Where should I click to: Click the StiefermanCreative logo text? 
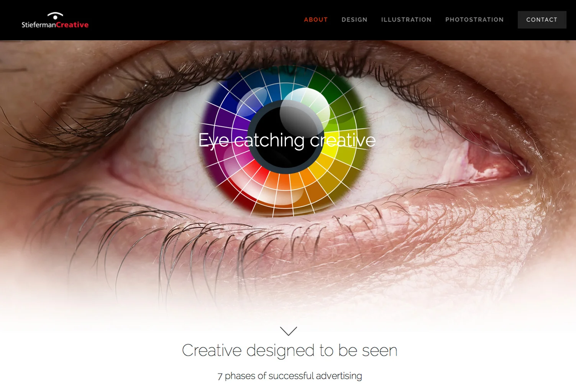click(55, 25)
